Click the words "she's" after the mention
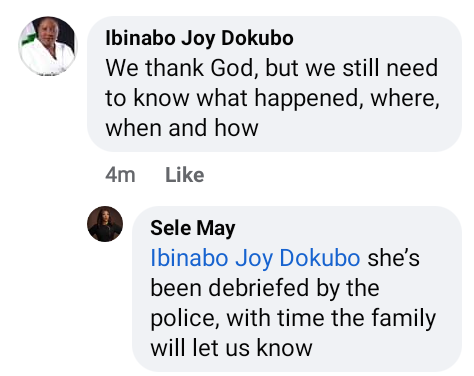The height and width of the screenshot is (376, 474). point(393,258)
